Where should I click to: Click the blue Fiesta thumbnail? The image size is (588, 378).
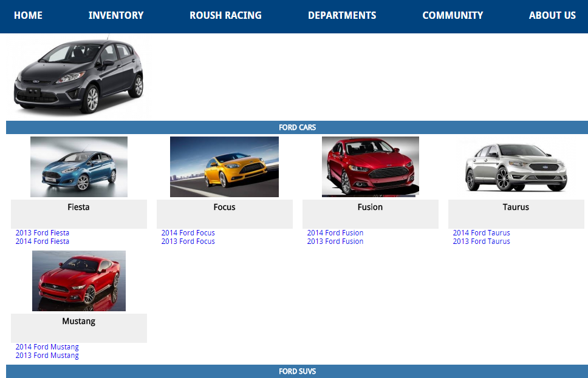79,167
